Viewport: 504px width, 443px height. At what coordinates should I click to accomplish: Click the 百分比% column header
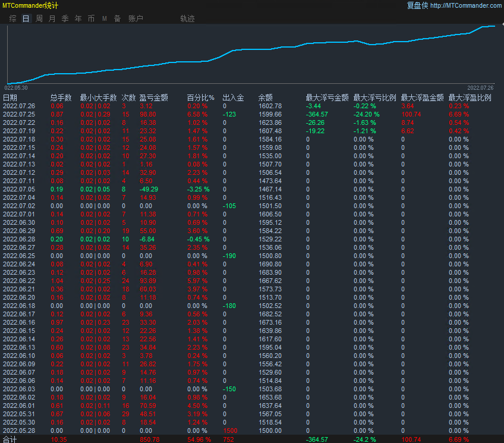click(x=200, y=98)
